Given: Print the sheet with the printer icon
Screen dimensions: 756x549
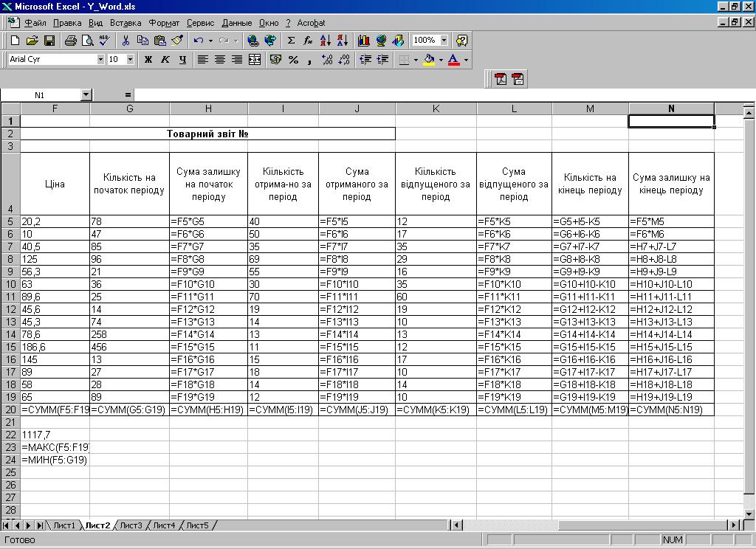Looking at the screenshot, I should point(70,41).
